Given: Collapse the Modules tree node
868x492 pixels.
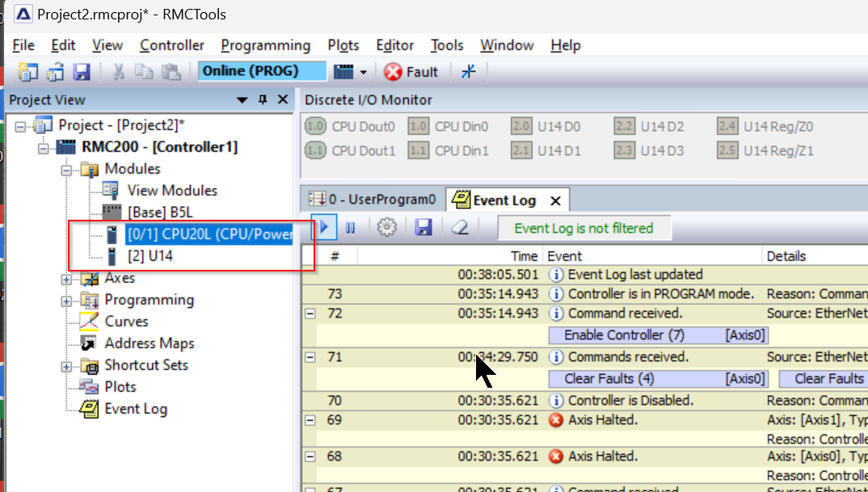Looking at the screenshot, I should [66, 170].
